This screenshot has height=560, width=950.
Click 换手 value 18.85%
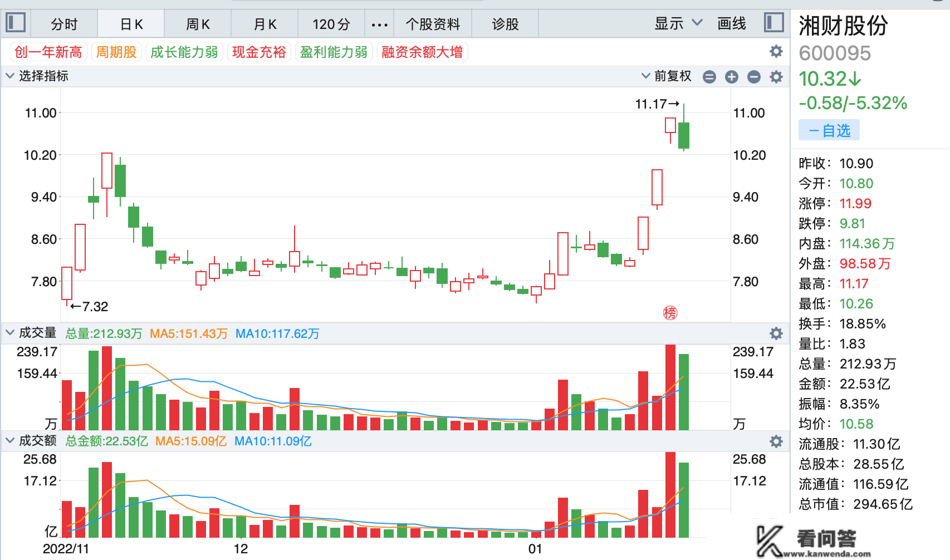tap(863, 324)
